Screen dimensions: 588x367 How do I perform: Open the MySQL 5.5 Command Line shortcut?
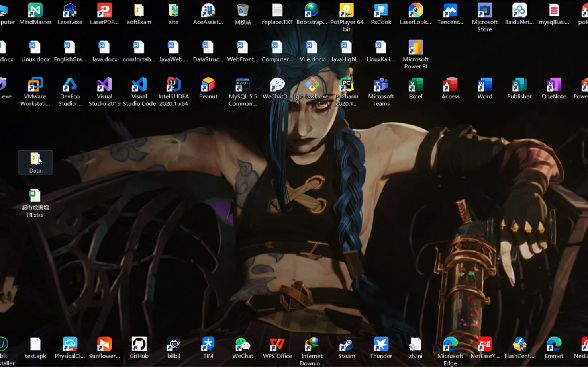[x=243, y=92]
